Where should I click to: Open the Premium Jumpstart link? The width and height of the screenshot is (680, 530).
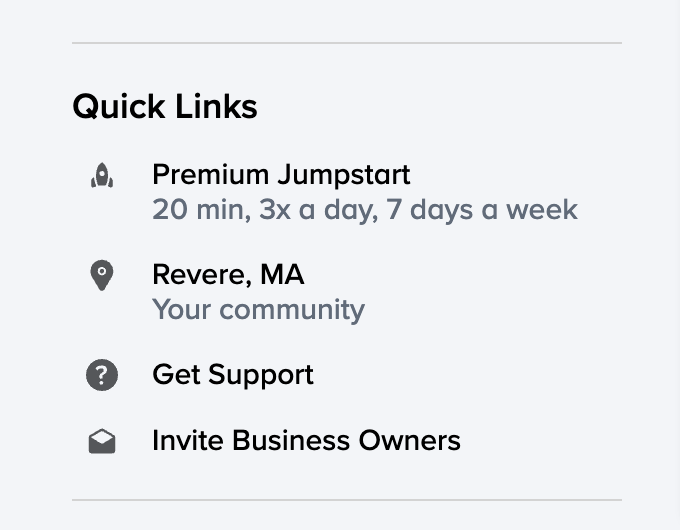coord(280,175)
